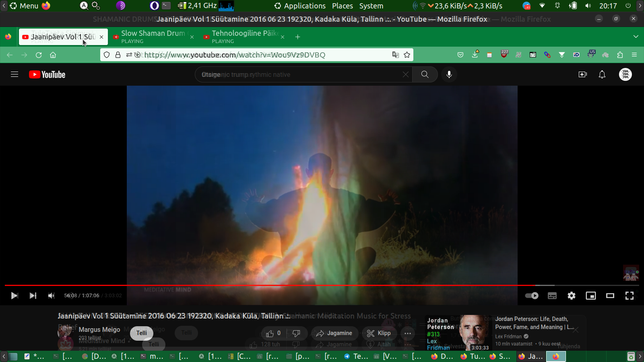Open Lex Fridman channel link
644x362 pixels.
(x=508, y=337)
